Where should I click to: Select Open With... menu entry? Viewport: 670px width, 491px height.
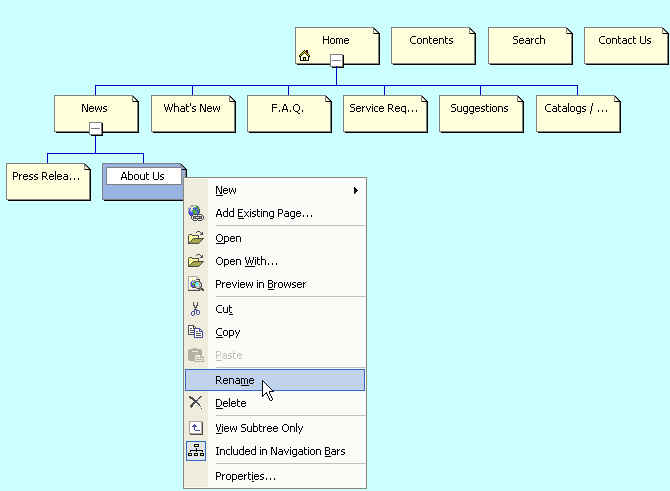tap(246, 261)
